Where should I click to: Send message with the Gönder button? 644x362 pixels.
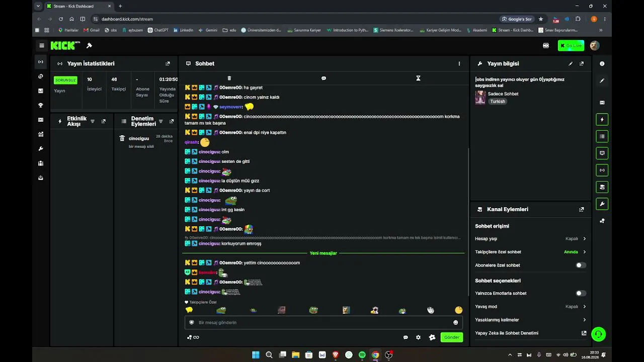(451, 337)
